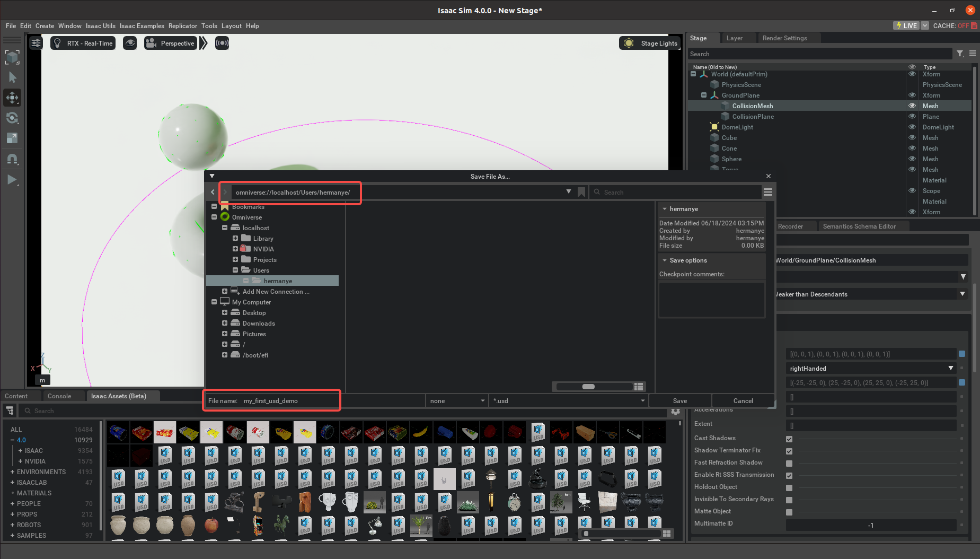Image resolution: width=980 pixels, height=559 pixels.
Task: Click Save in Save File As dialog
Action: [680, 401]
